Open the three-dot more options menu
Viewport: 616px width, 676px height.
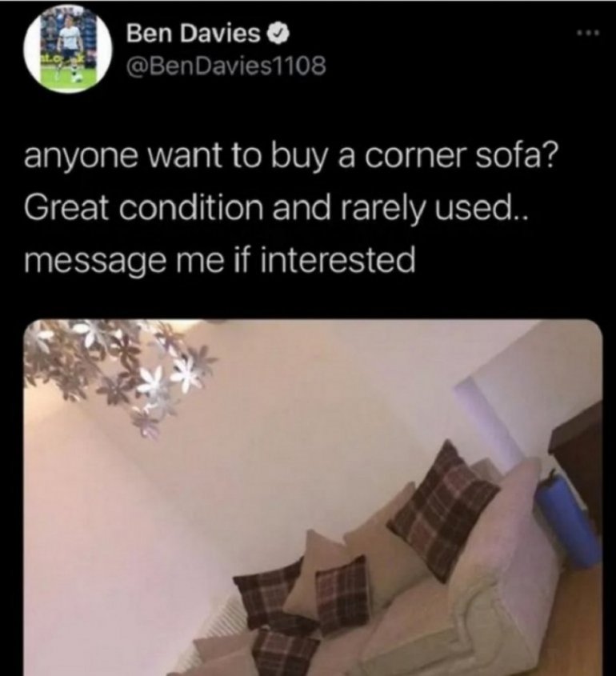coord(589,32)
